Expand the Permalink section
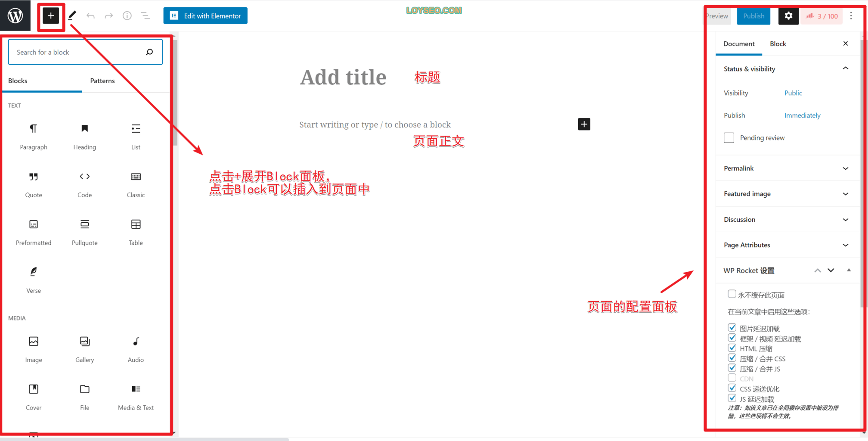Image resolution: width=868 pixels, height=441 pixels. 787,168
